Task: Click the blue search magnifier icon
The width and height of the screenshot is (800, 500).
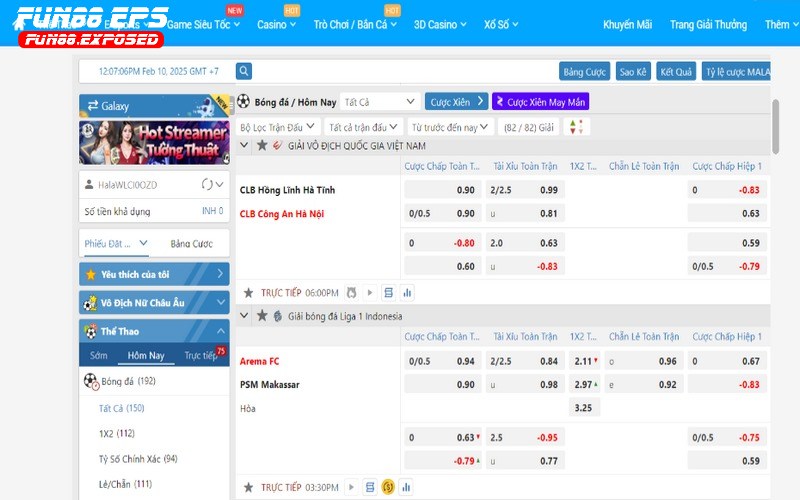Action: (x=244, y=71)
